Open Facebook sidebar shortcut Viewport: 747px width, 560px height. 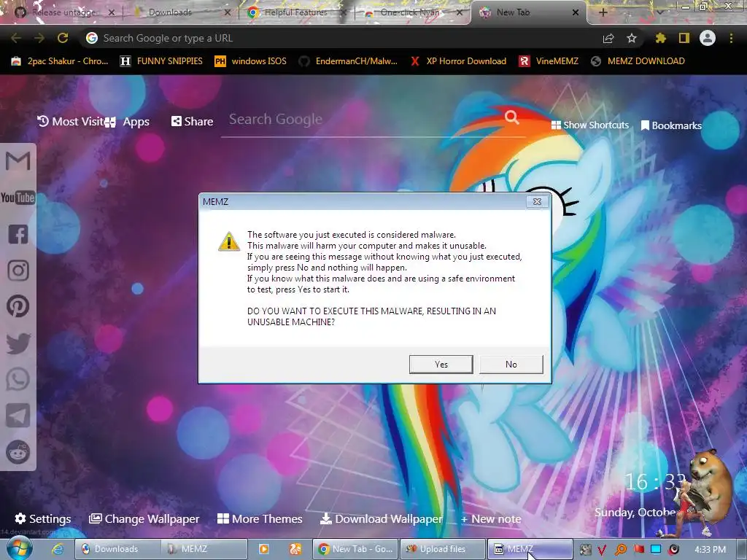pos(18,234)
